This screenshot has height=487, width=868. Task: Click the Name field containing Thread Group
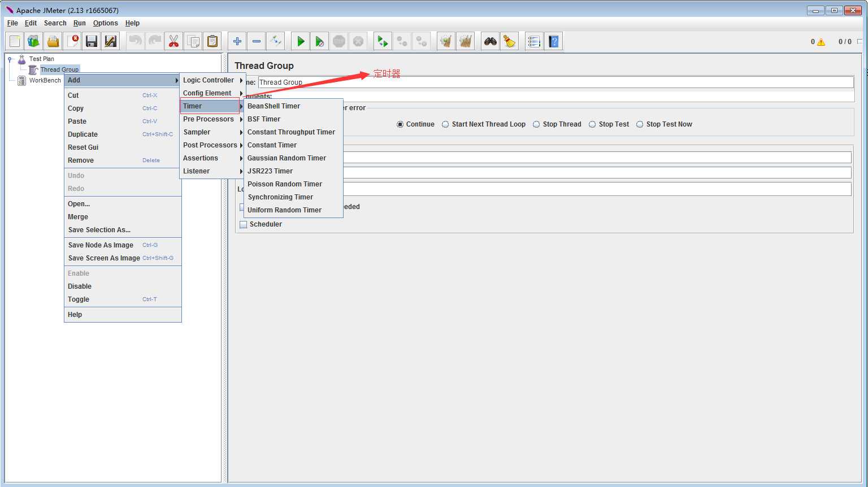point(555,82)
